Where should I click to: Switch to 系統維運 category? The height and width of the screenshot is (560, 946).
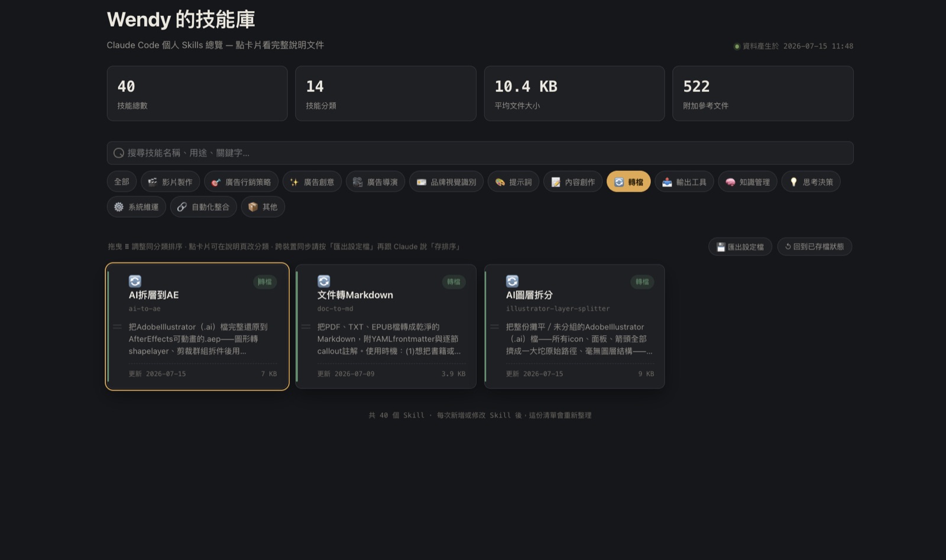click(x=137, y=207)
